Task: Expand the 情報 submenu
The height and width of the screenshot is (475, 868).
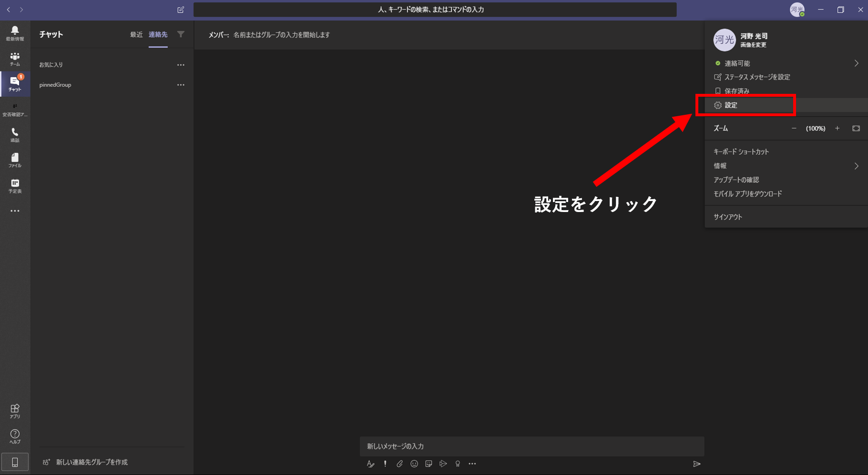Action: coord(856,166)
